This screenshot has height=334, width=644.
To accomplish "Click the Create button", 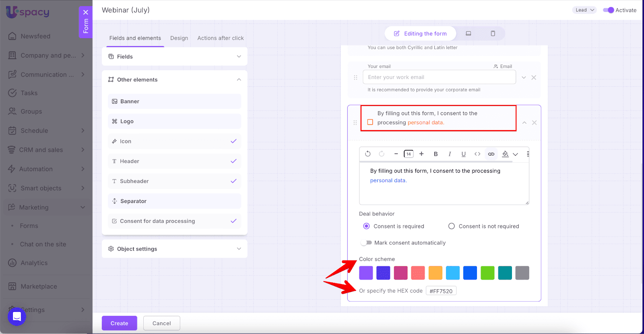I will [119, 323].
